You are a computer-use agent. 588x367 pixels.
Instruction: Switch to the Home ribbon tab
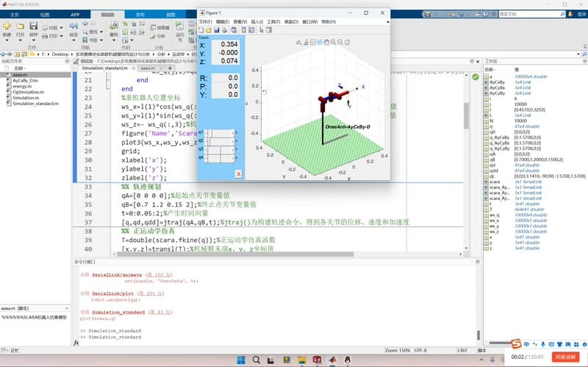tap(15, 15)
